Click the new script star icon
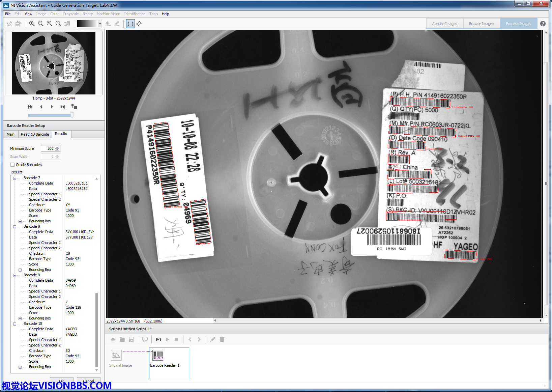 tap(113, 339)
